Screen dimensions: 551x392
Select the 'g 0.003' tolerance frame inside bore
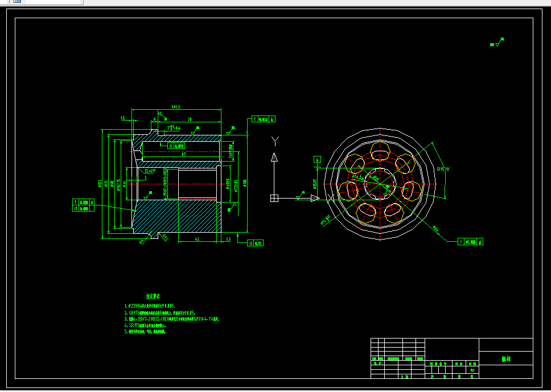[x=176, y=146]
